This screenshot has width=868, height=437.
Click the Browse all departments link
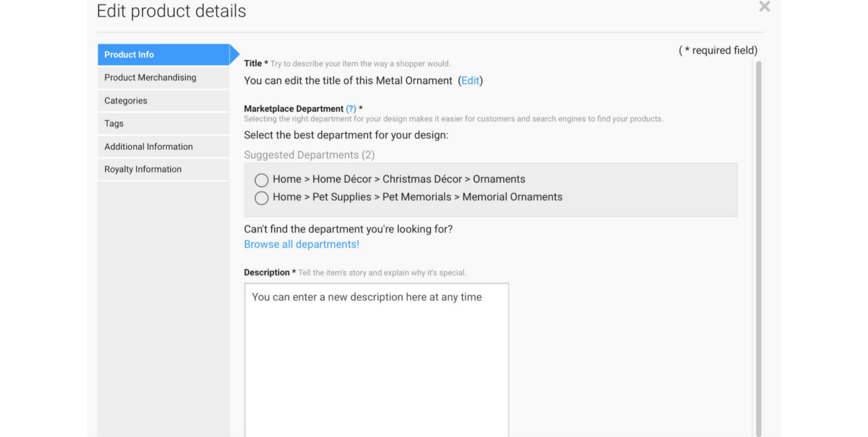(x=301, y=244)
